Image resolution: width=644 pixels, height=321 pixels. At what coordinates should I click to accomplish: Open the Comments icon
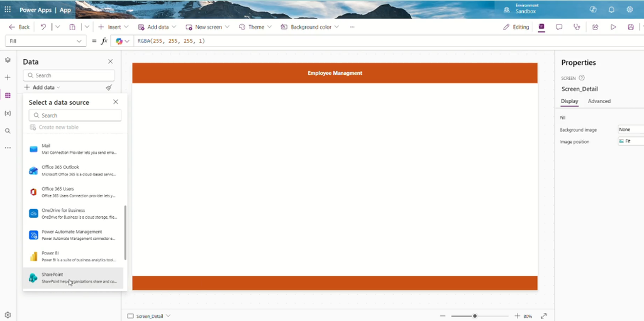coord(559,27)
